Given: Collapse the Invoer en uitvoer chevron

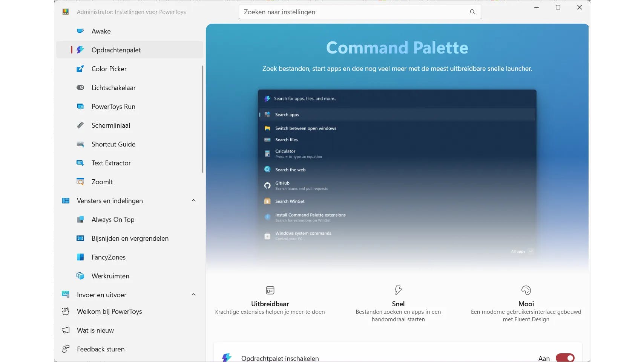Looking at the screenshot, I should 194,295.
